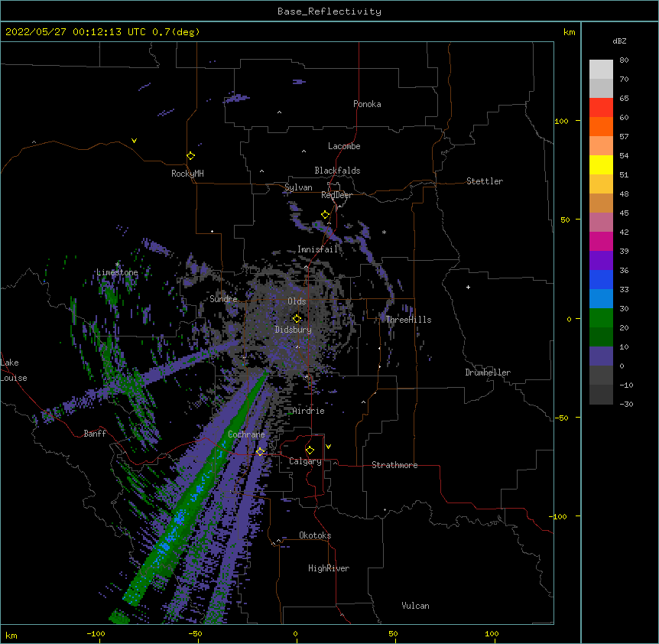Click the purple 36-39 dBZ legend band
The width and height of the screenshot is (659, 644).
601,261
